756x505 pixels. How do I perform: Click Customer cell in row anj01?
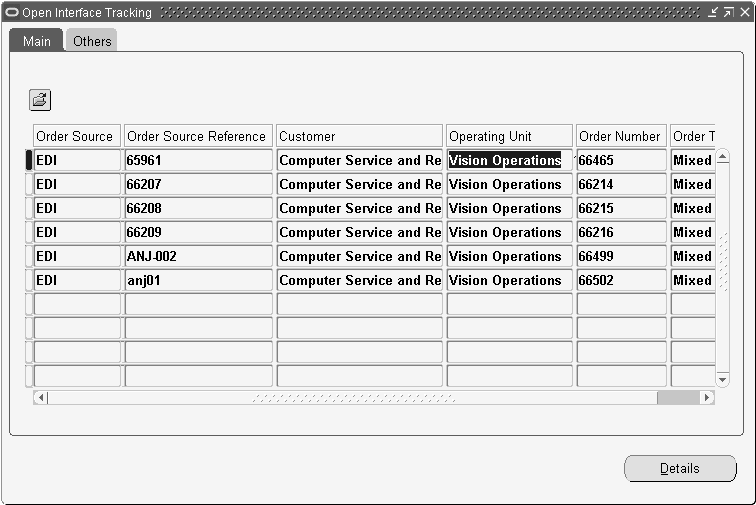359,280
